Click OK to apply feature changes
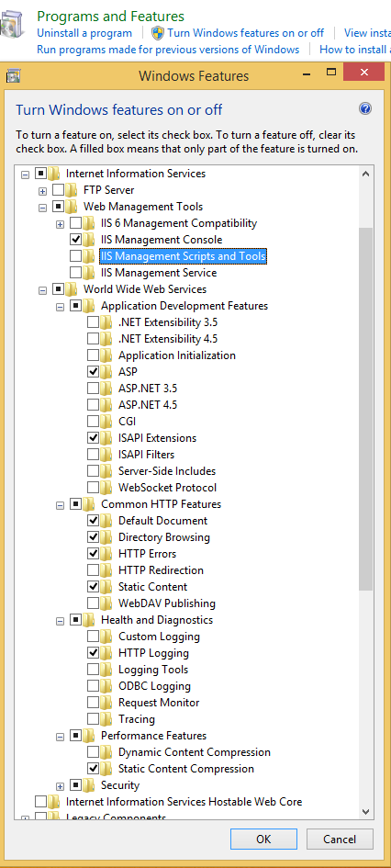 [263, 839]
